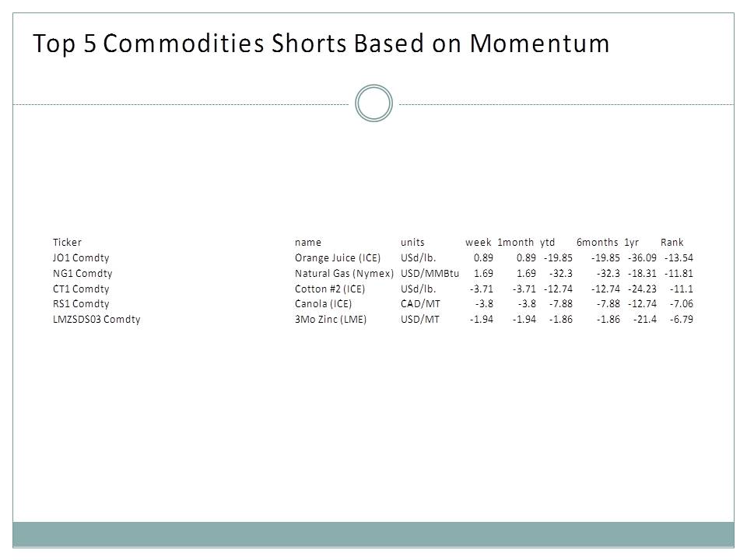Click the circle ornament below the title
Screen dimensions: 747x560
coord(373,104)
